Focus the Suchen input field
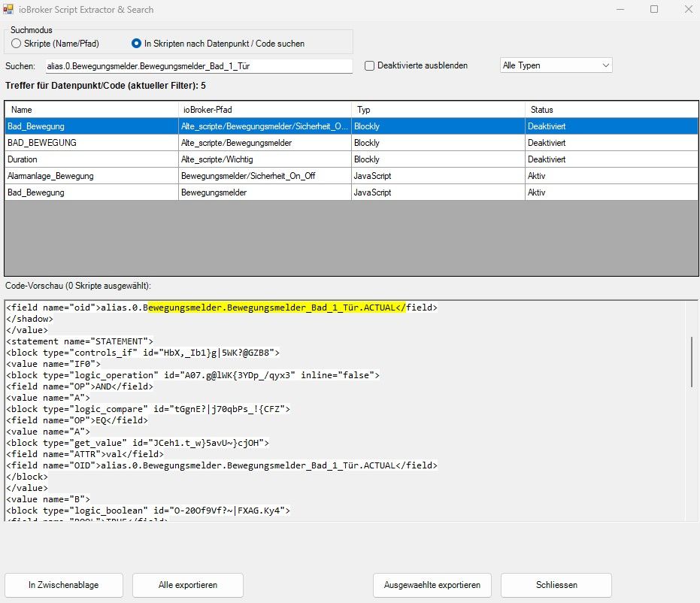 [198, 66]
